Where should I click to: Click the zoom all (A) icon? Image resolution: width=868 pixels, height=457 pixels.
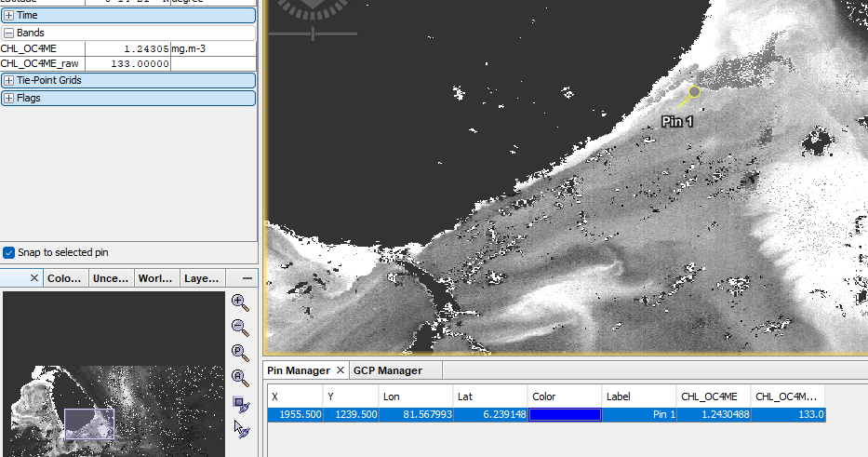pyautogui.click(x=240, y=378)
